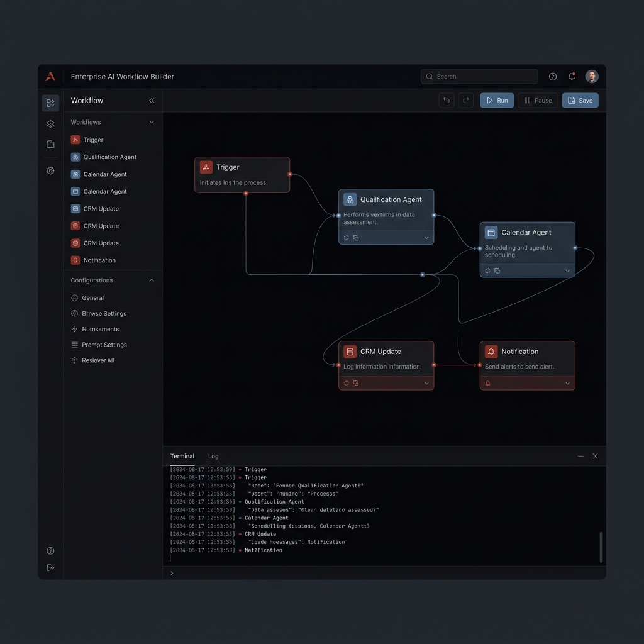Image resolution: width=644 pixels, height=644 pixels.
Task: Click the notifications bell in the top bar
Action: coord(572,76)
